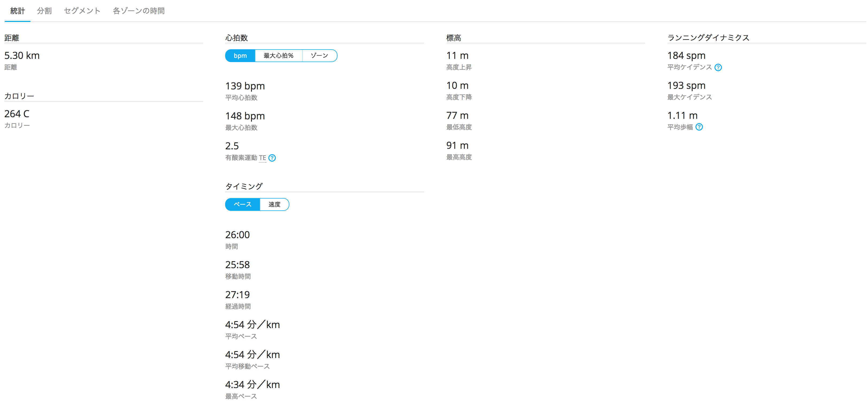Click the 25:58 moving time value
Viewport: 868px width, 410px height.
click(237, 265)
